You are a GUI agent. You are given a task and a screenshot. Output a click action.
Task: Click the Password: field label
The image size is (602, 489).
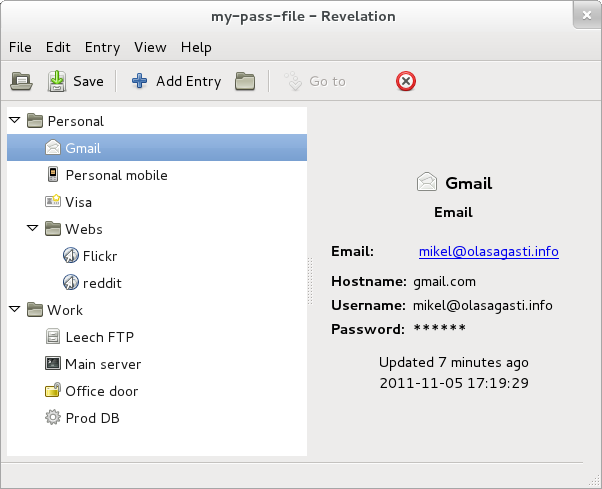(x=368, y=329)
